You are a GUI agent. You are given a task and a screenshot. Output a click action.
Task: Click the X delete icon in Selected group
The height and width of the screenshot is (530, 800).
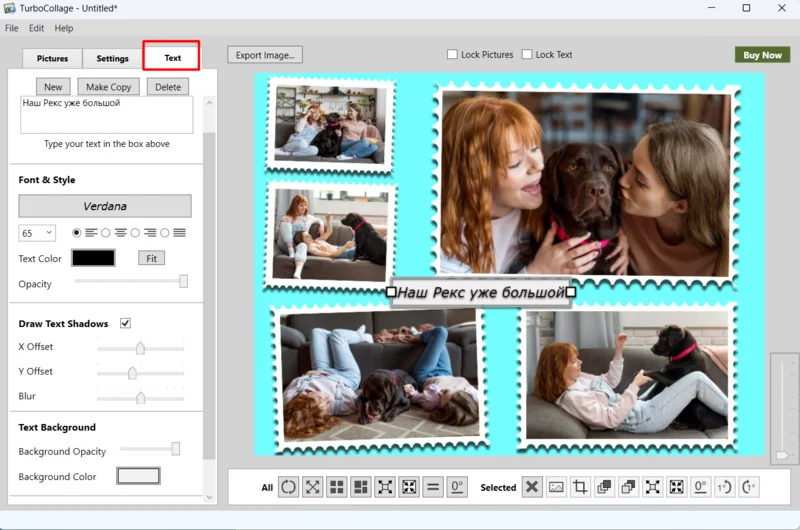(532, 487)
